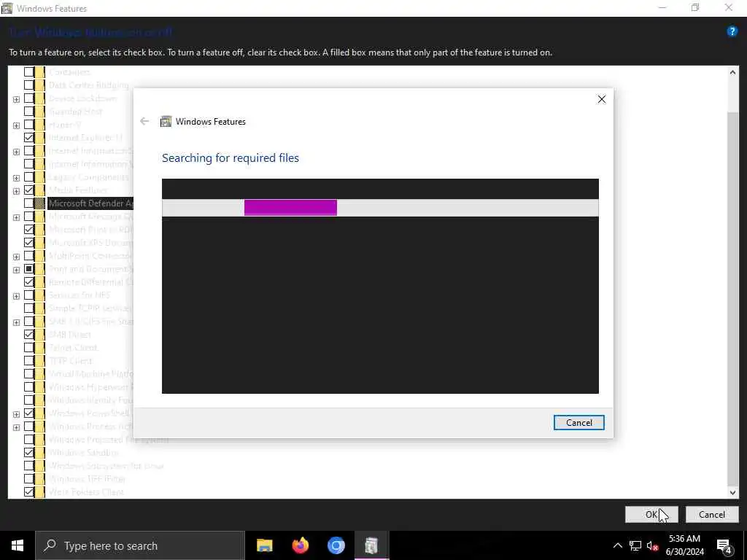747x560 pixels.
Task: Click the folder icon beside Hyper-V
Action: pos(40,125)
